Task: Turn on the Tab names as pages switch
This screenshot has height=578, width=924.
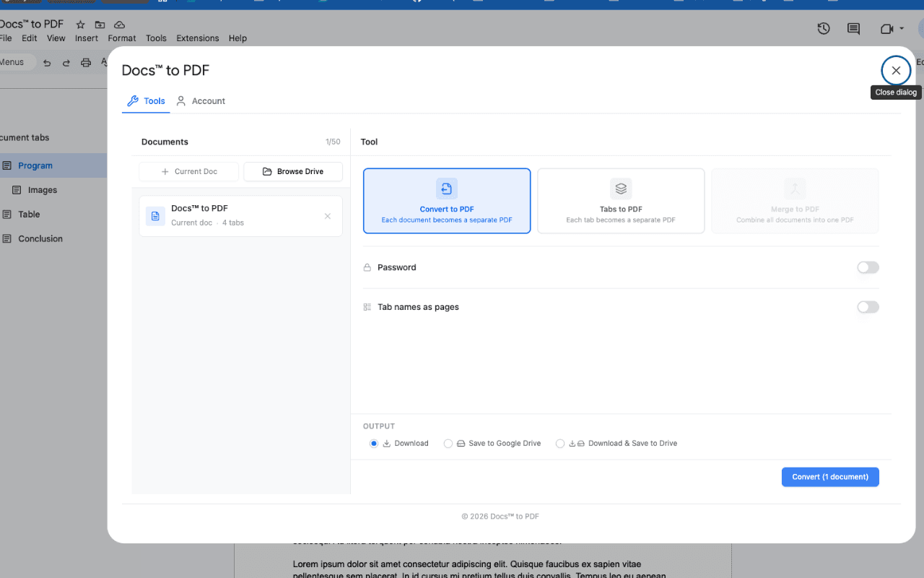Action: coord(867,307)
